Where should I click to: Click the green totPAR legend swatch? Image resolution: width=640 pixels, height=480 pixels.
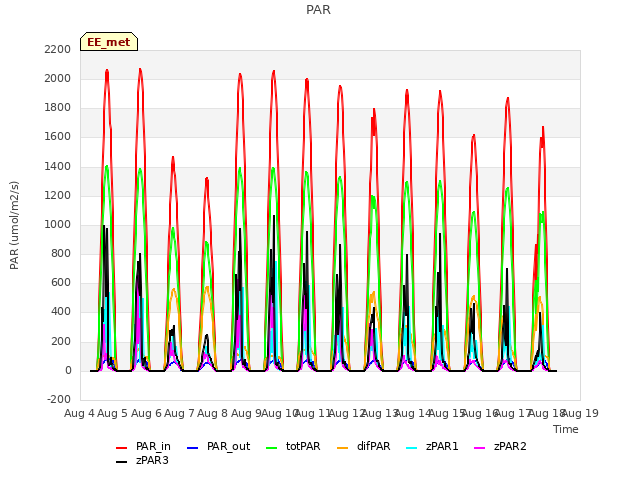point(271,448)
